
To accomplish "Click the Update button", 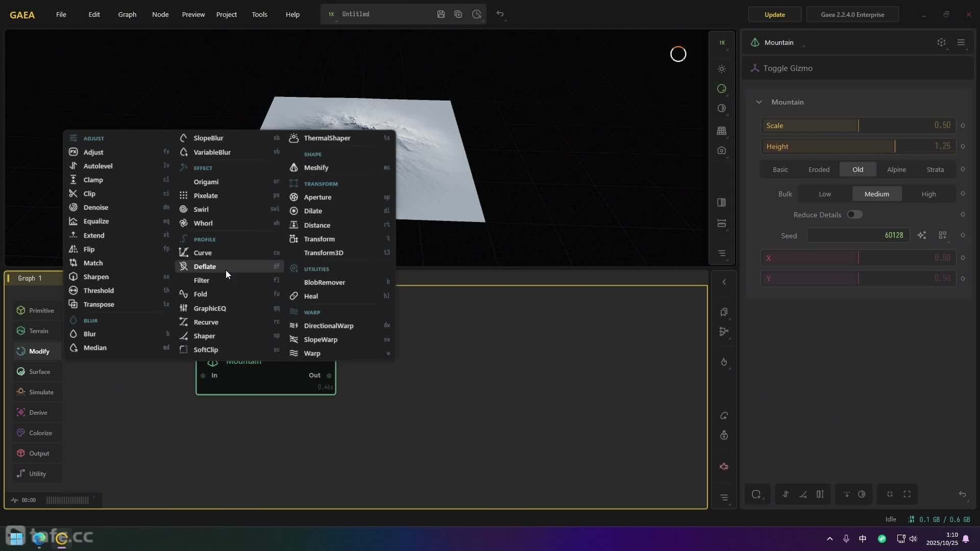I will tap(774, 14).
